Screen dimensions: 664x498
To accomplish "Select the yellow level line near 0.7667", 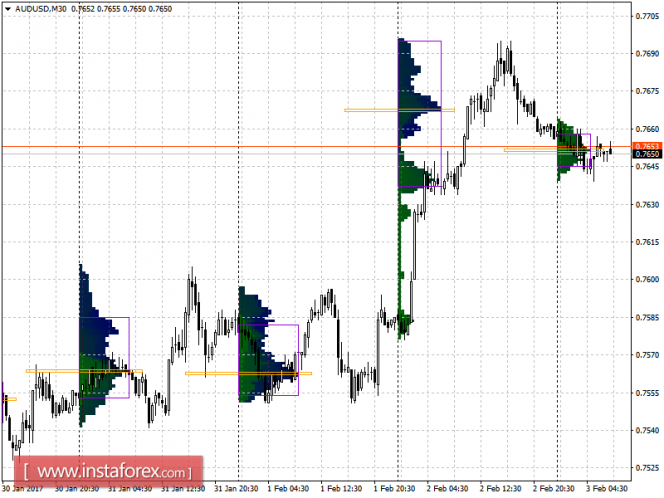I will point(399,111).
